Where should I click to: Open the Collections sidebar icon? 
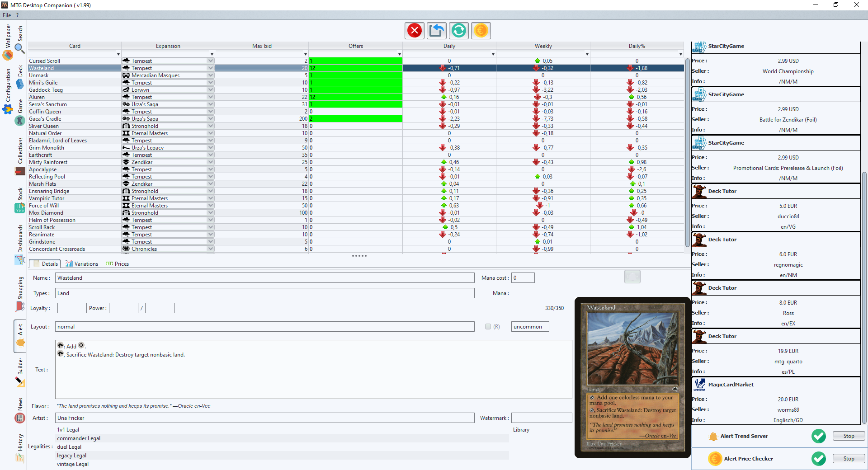(19, 171)
